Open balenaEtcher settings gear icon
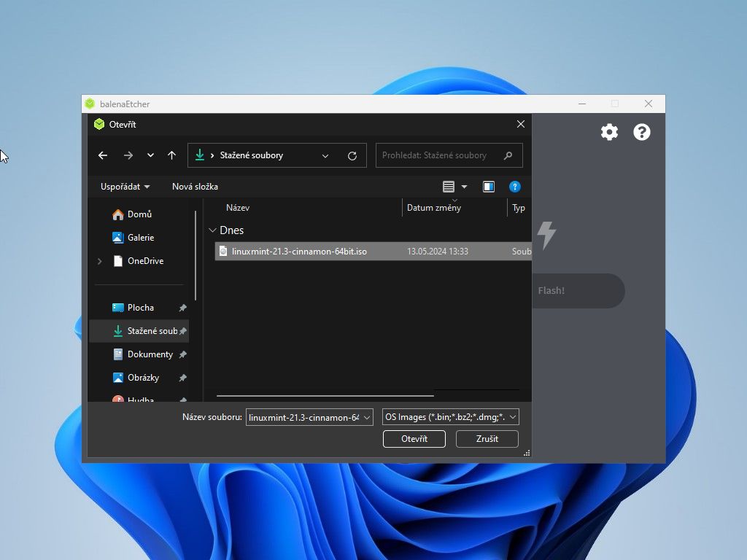747x560 pixels. 609,132
